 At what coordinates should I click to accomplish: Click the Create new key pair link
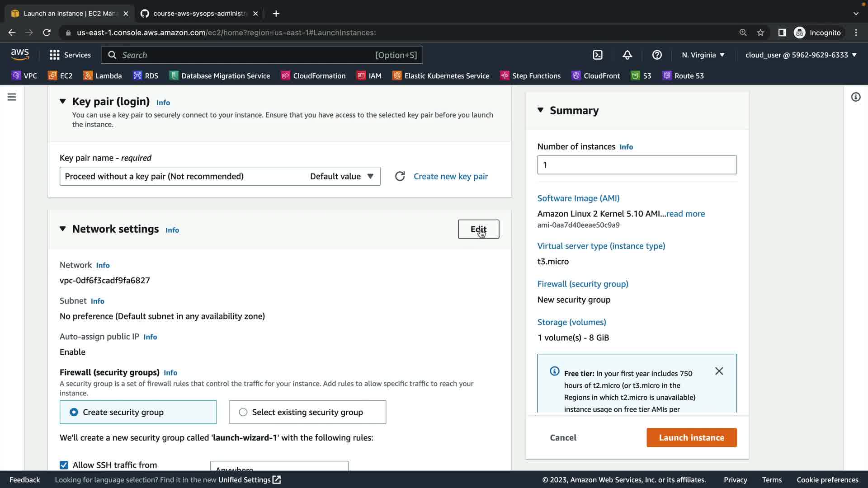point(450,176)
